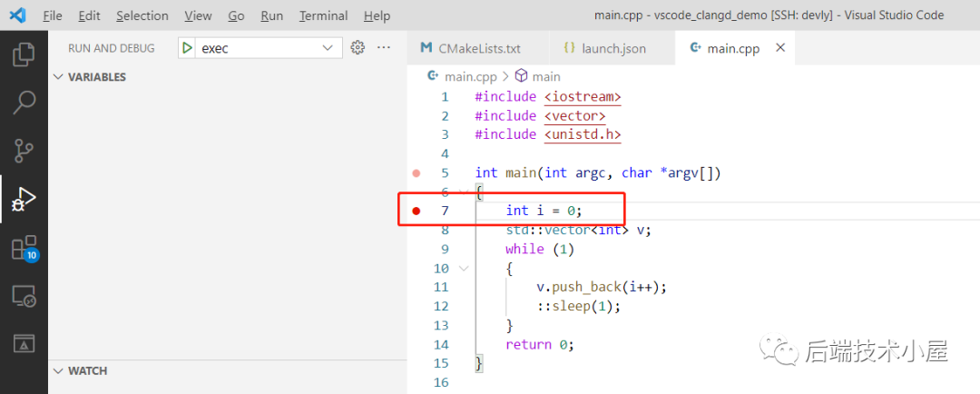
Task: Open the Search view in activity bar
Action: pyautogui.click(x=24, y=103)
